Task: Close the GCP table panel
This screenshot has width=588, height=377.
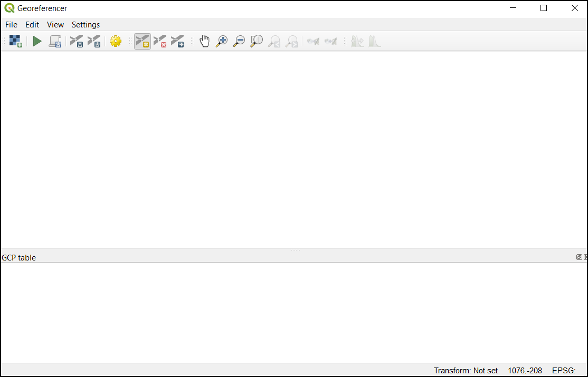Action: [x=585, y=257]
